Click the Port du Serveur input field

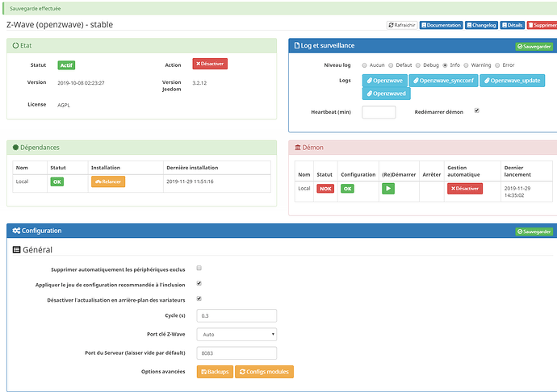(237, 353)
